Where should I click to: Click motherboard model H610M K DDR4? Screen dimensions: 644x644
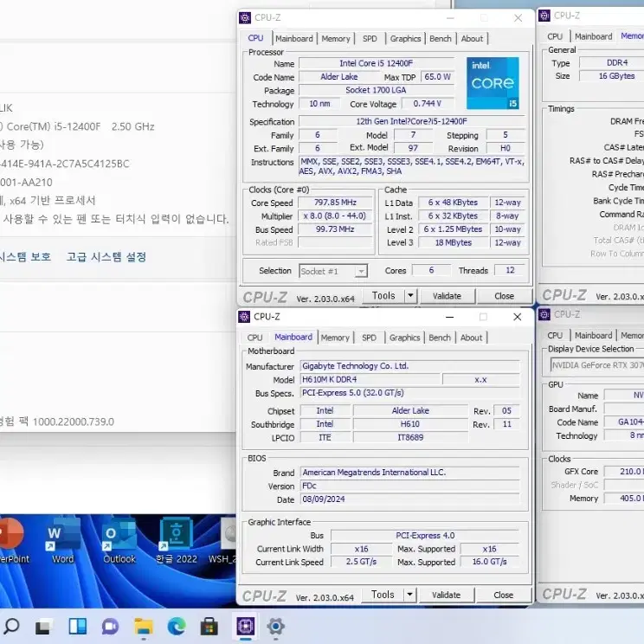tap(370, 379)
